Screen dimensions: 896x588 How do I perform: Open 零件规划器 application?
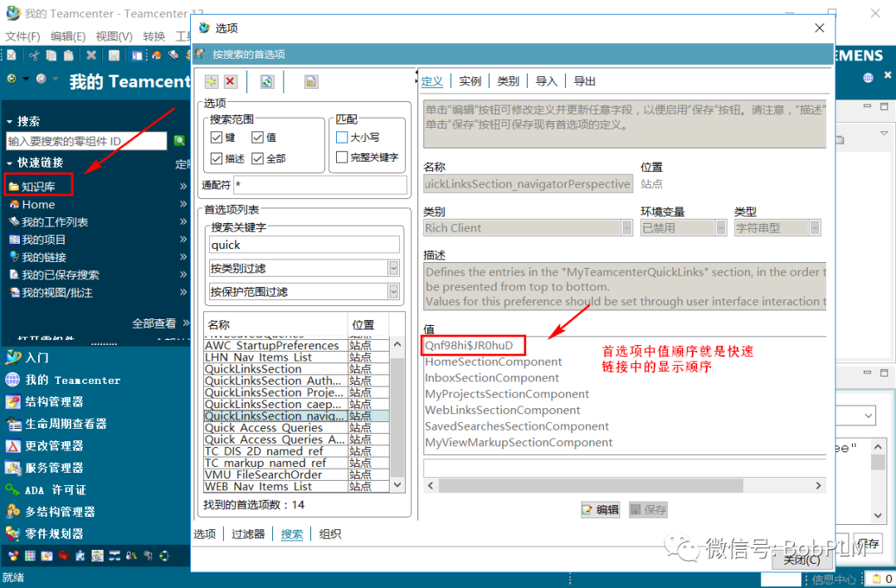pos(45,534)
